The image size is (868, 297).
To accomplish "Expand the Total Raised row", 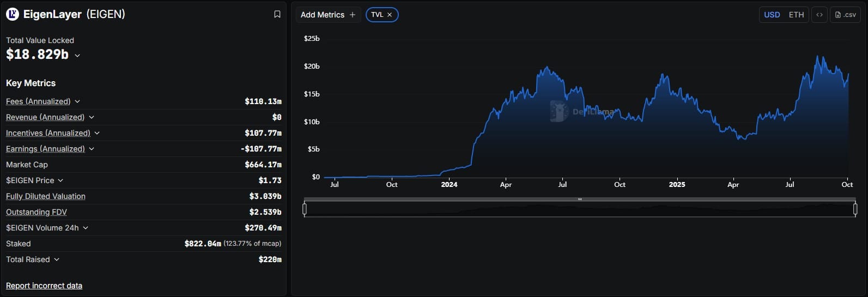I will 57,259.
